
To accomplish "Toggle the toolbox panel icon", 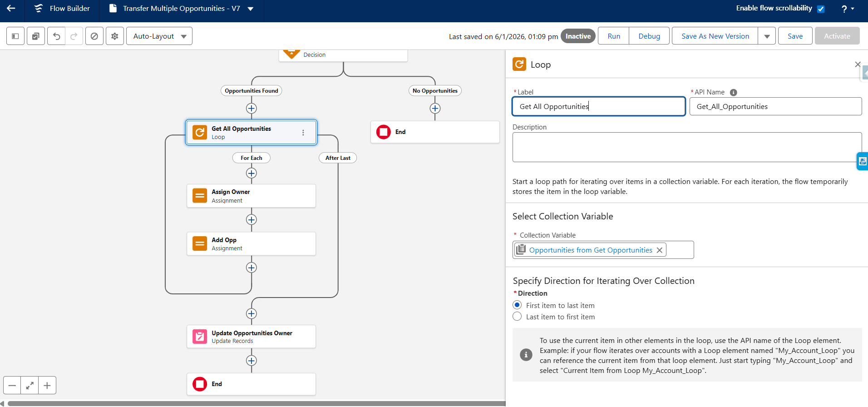I will point(15,36).
